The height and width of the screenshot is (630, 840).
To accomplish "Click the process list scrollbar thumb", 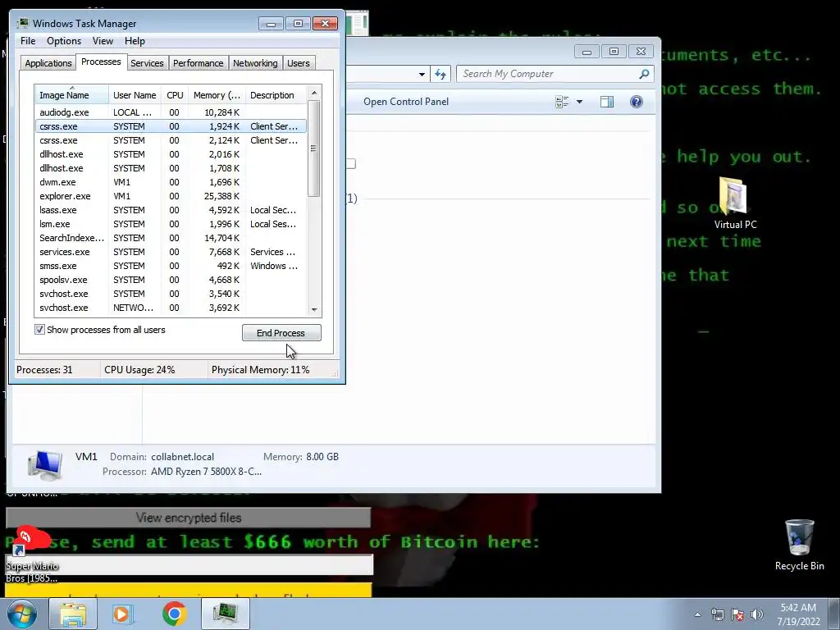I will point(314,148).
